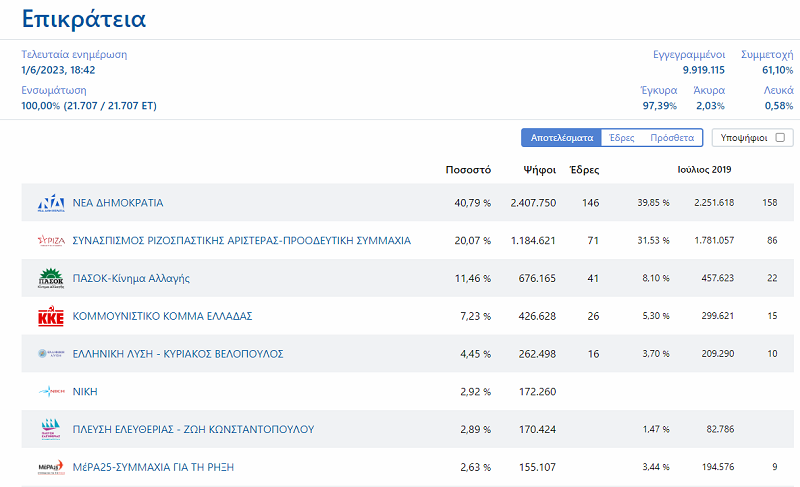Click ΚΚΕ vote count 426.628

(x=537, y=316)
